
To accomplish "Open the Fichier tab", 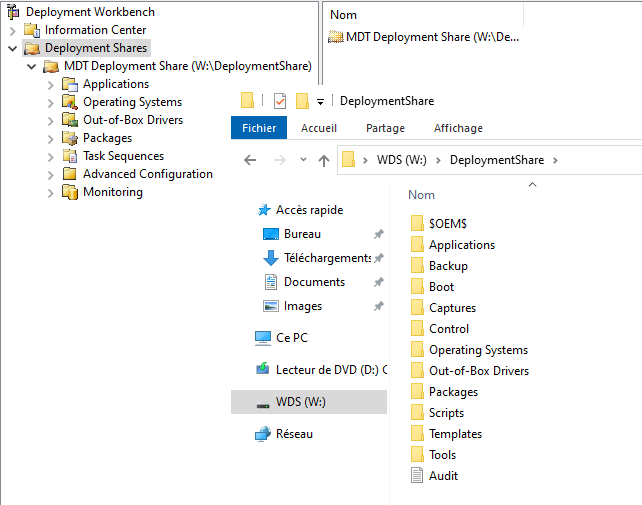I will (x=259, y=128).
